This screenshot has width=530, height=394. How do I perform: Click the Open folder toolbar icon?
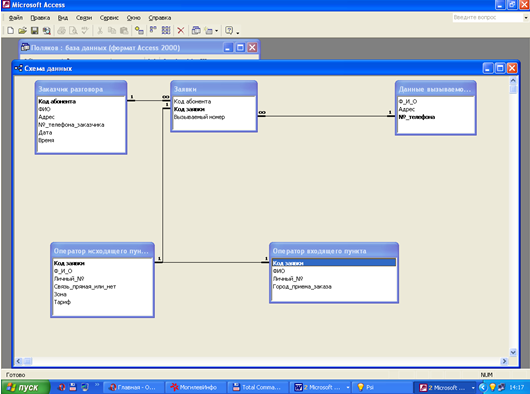click(x=22, y=31)
